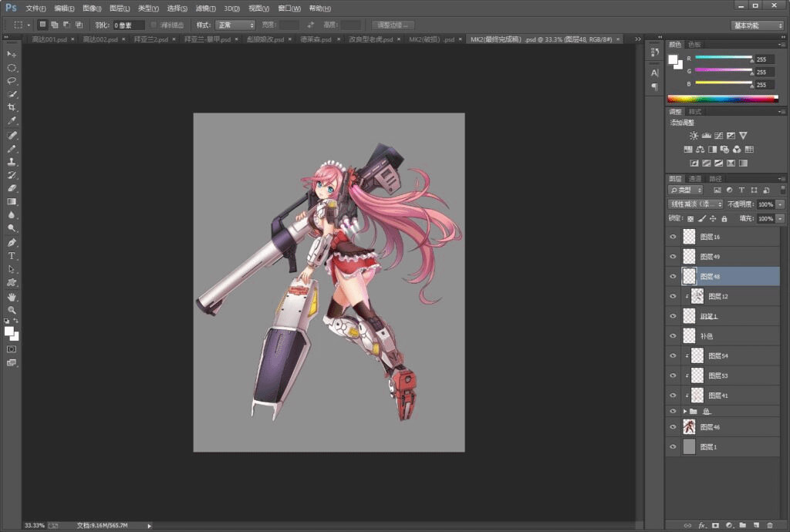Click the 调整边缘 Refine Edge button
The width and height of the screenshot is (790, 532).
click(x=393, y=25)
